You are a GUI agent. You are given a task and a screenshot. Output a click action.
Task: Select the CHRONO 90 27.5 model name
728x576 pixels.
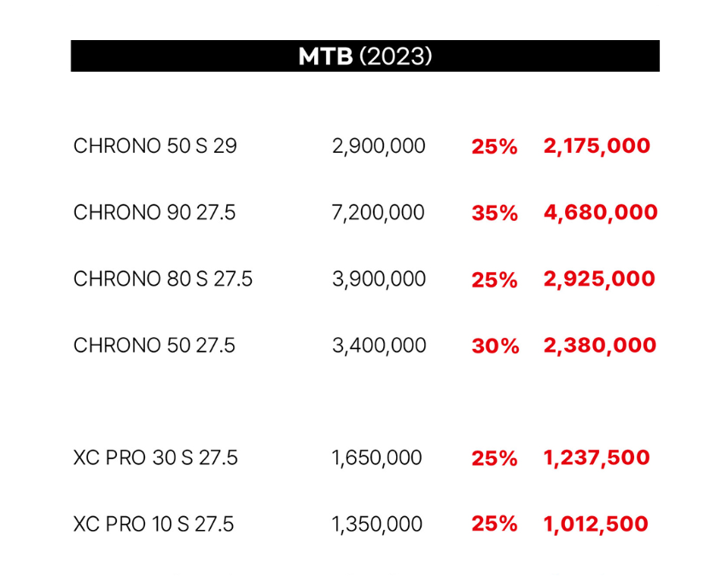pos(154,212)
